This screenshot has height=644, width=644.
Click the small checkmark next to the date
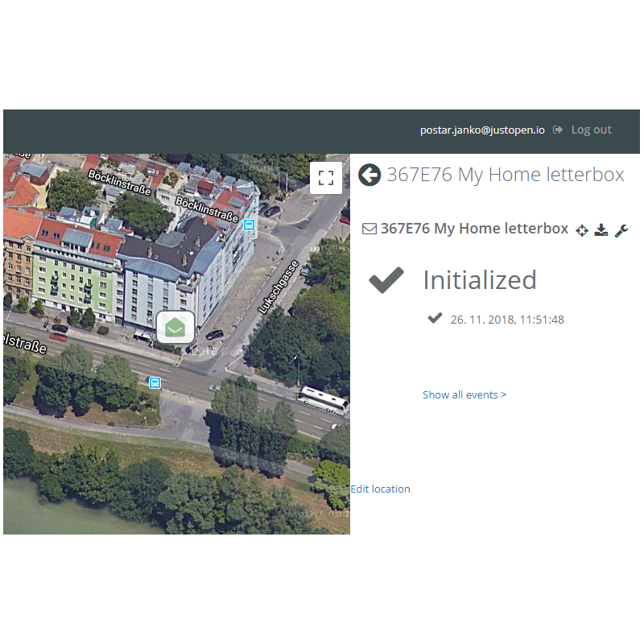[435, 318]
